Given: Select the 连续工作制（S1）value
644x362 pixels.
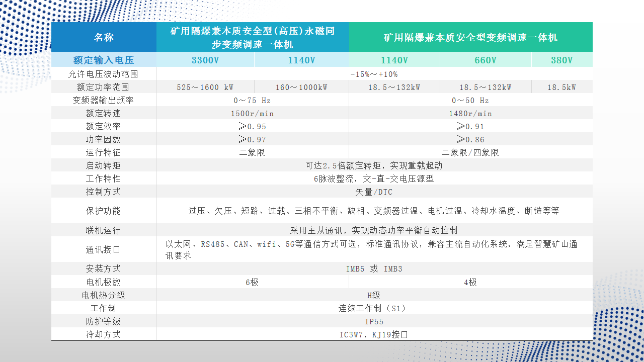Looking at the screenshot, I should tap(374, 308).
